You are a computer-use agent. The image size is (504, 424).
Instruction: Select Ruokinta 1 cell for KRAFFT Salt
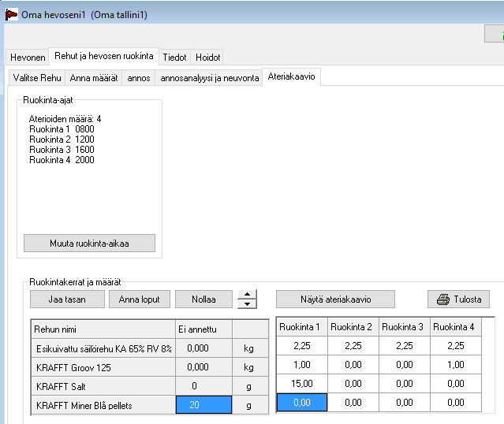point(301,384)
